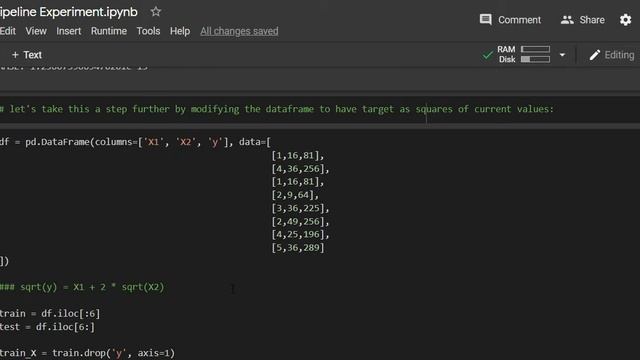The image size is (640, 360).
Task: Click data row [5,36,289]
Action: click(298, 248)
